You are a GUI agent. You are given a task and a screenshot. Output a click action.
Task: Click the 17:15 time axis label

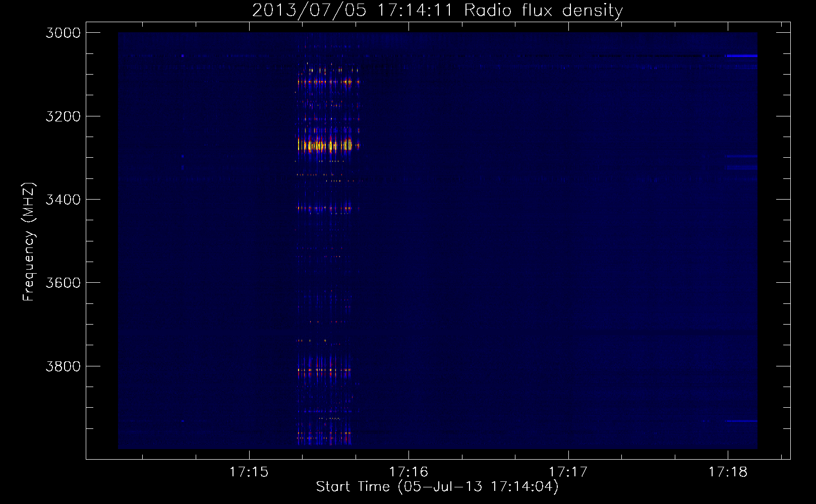point(249,472)
